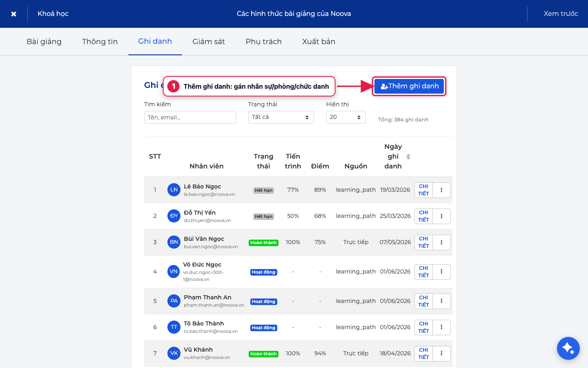Click the 94% score for Vũ Khánh
This screenshot has height=368, width=588.
(x=320, y=353)
